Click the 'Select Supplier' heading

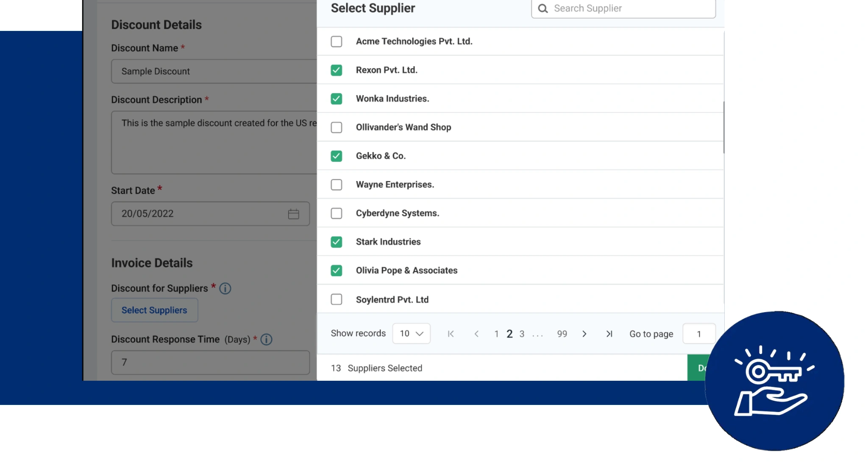(373, 8)
